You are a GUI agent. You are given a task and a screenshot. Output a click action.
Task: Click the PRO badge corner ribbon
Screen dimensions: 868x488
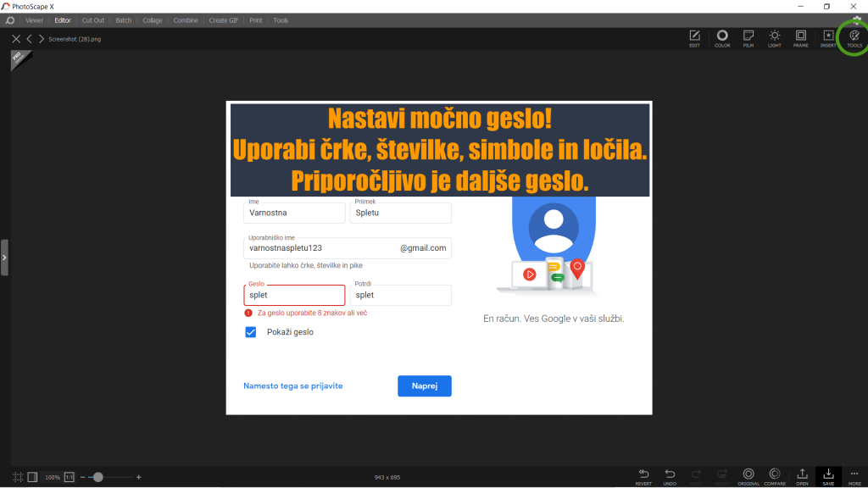[x=20, y=58]
